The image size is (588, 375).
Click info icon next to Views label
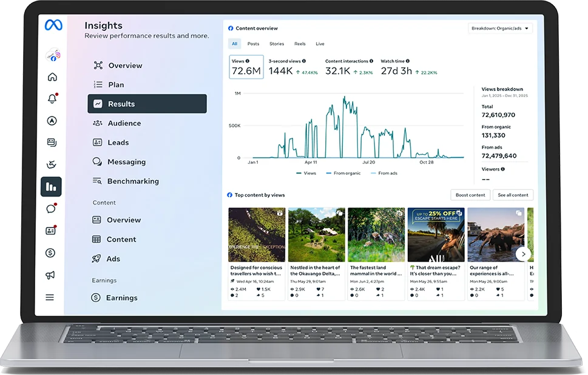coord(248,61)
